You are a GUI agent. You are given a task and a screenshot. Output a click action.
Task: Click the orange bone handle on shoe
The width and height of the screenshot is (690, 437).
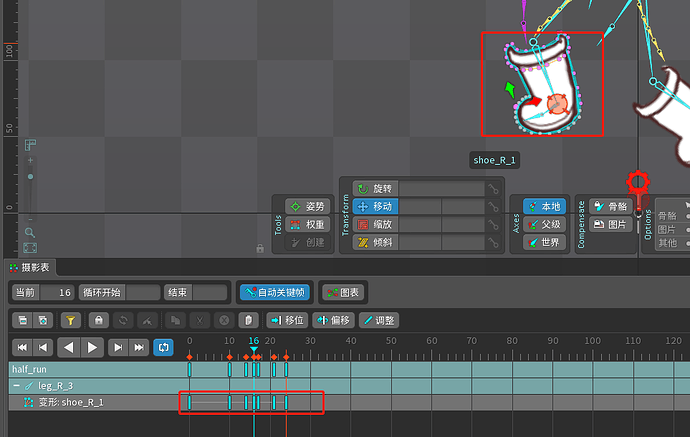pyautogui.click(x=557, y=104)
